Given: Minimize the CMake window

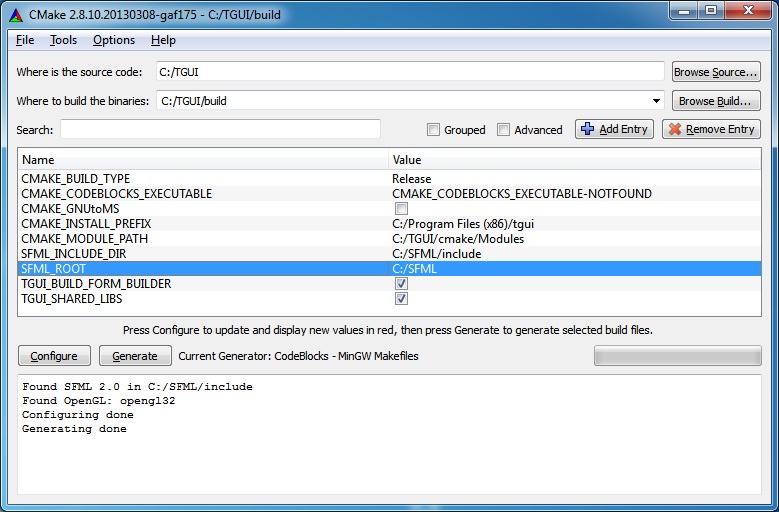Looking at the screenshot, I should (684, 10).
